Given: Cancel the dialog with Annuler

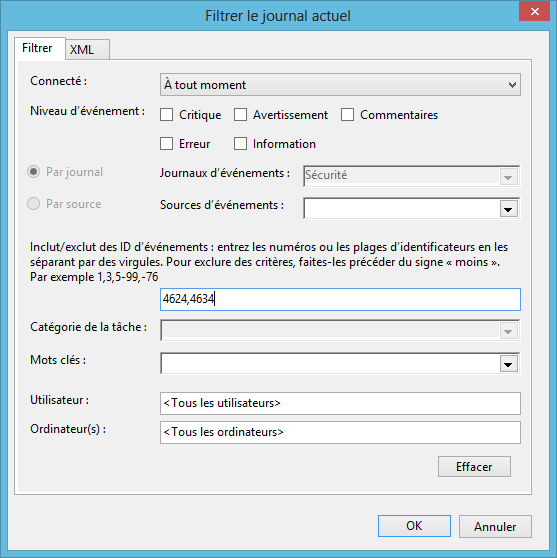Looking at the screenshot, I should click(495, 526).
